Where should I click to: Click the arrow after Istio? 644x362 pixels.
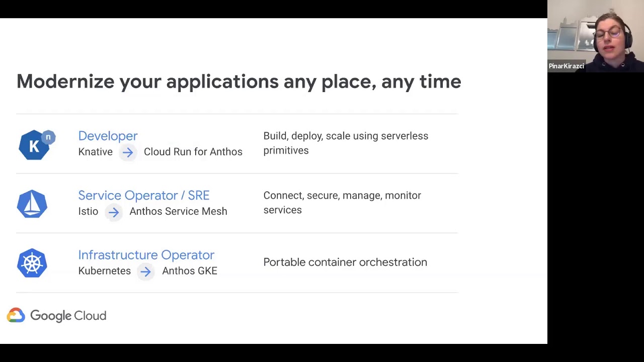click(x=114, y=212)
